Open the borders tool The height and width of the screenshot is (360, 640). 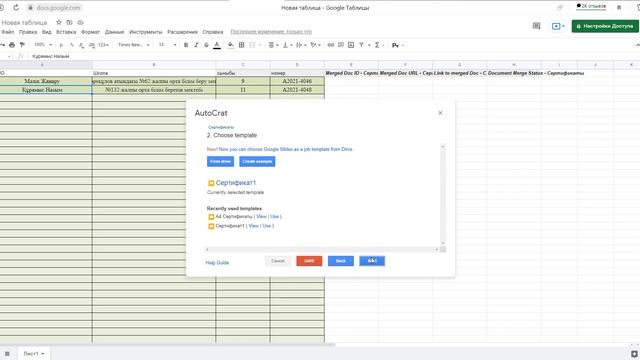tap(242, 45)
